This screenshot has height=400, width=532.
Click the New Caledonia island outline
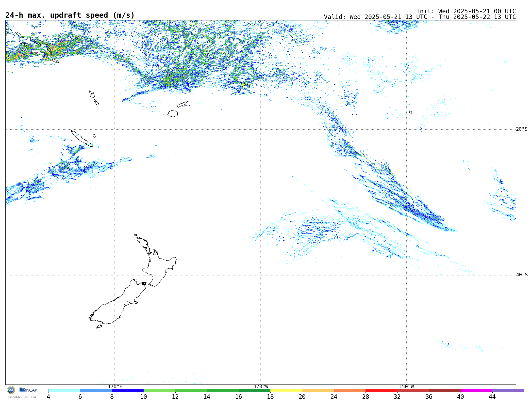(82, 139)
